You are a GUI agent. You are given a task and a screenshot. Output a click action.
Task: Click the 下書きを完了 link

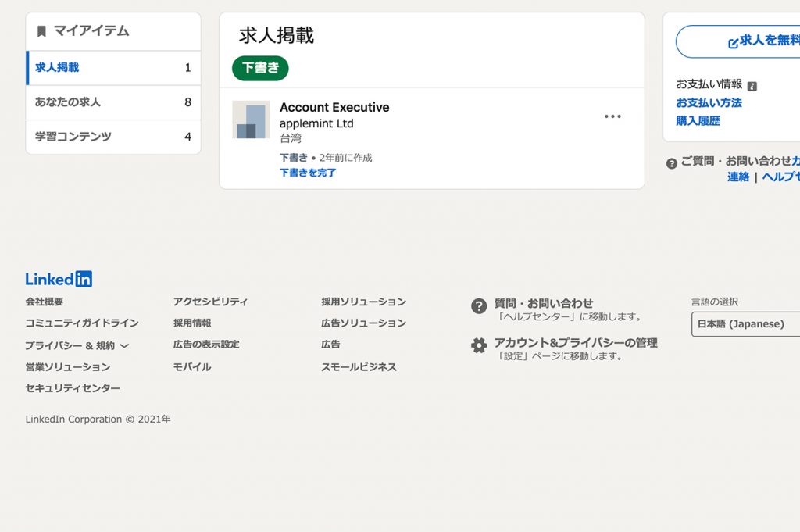(308, 173)
